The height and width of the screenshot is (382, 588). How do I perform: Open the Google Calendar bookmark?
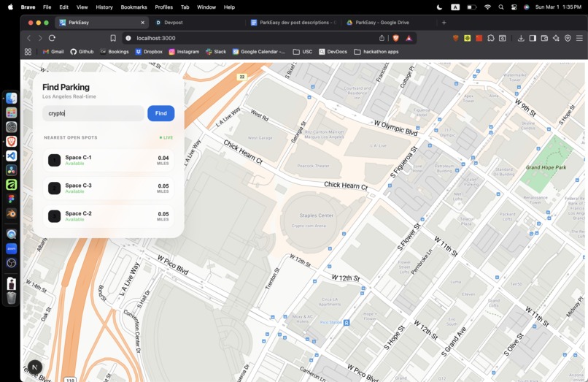click(x=259, y=52)
